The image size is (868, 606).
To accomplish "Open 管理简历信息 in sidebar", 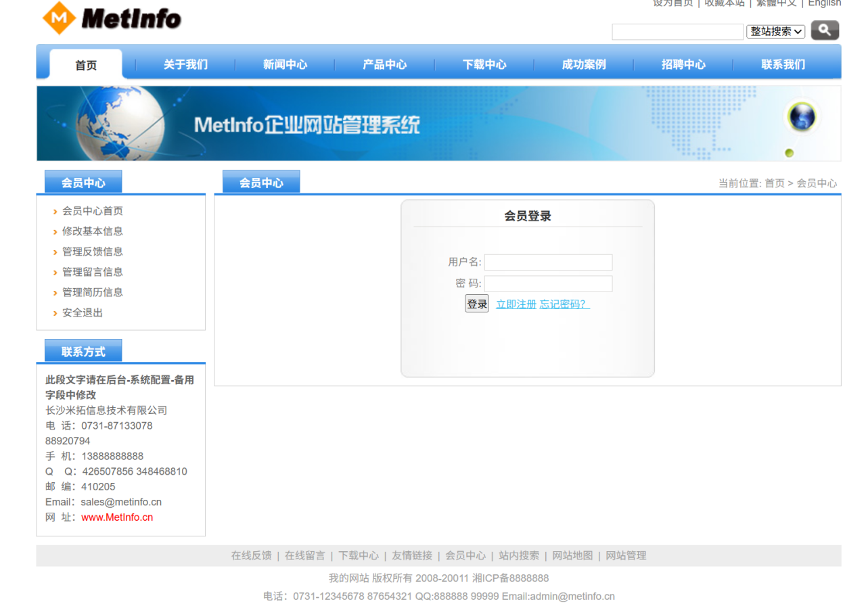I will (x=93, y=292).
